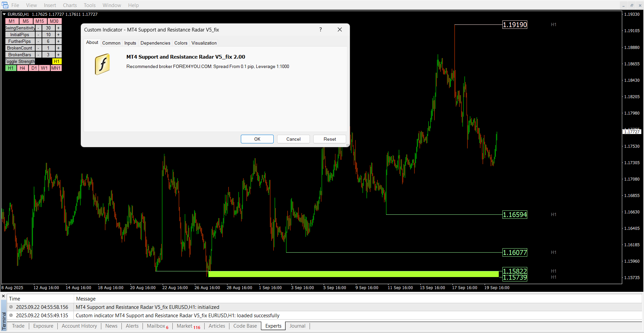Switch to the Inputs tab
This screenshot has width=644, height=333.
click(x=130, y=43)
